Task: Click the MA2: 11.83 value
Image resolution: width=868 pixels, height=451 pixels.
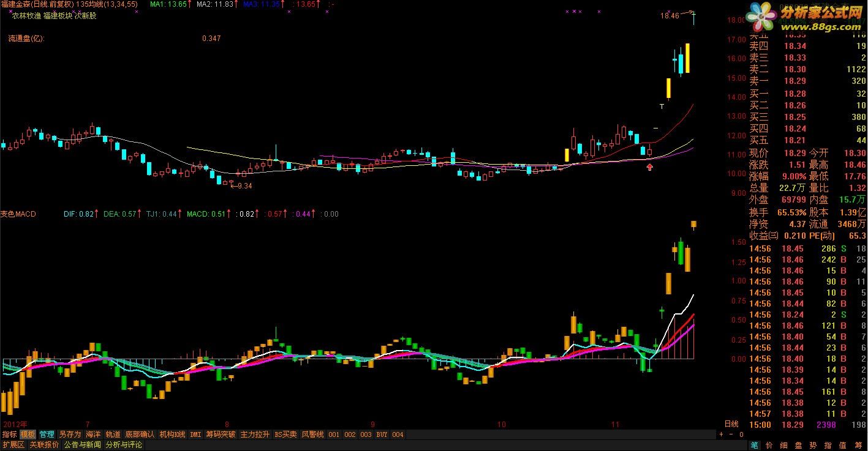Action: (216, 4)
